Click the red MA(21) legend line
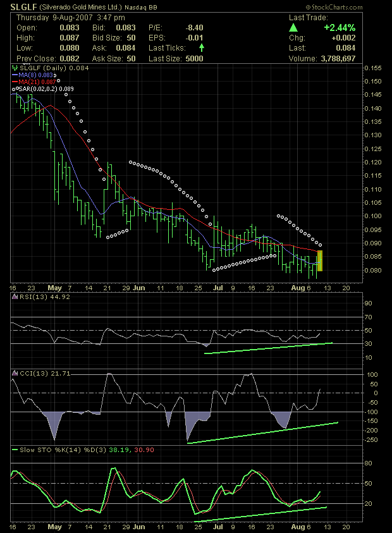This screenshot has height=533, width=392. click(15, 82)
